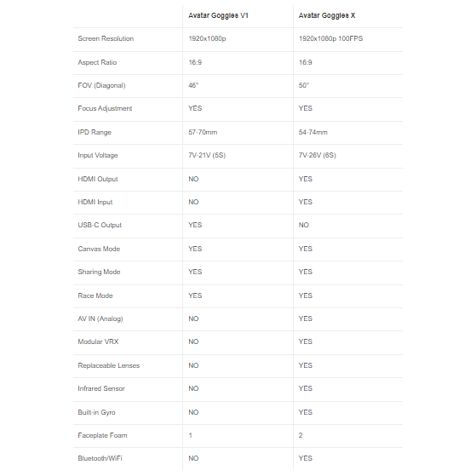Click the Replaceable Lenses label
Screen dimensions: 476x476
pyautogui.click(x=109, y=365)
